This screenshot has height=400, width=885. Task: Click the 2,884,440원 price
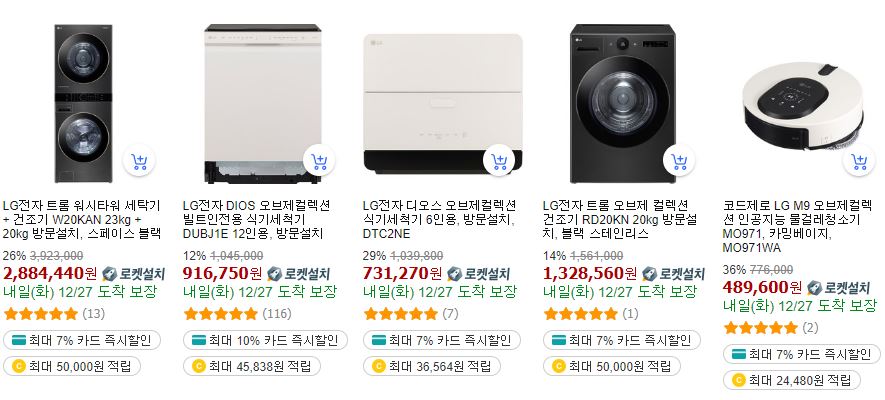(50, 274)
